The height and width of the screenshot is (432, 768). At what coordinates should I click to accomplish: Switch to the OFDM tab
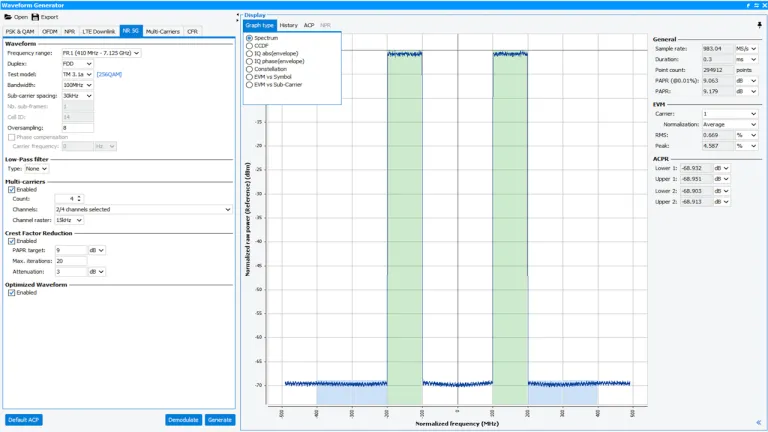pyautogui.click(x=49, y=31)
